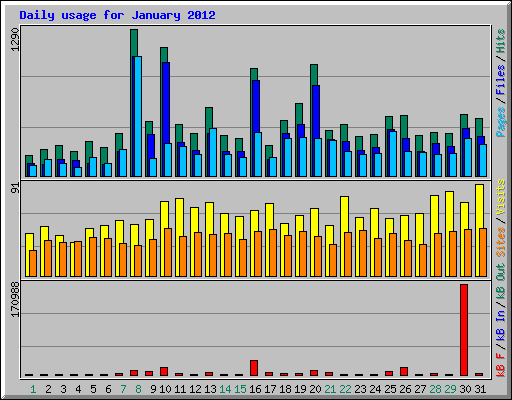Click day 18 on the x-axis
This screenshot has width=512, height=400.
pyautogui.click(x=285, y=389)
